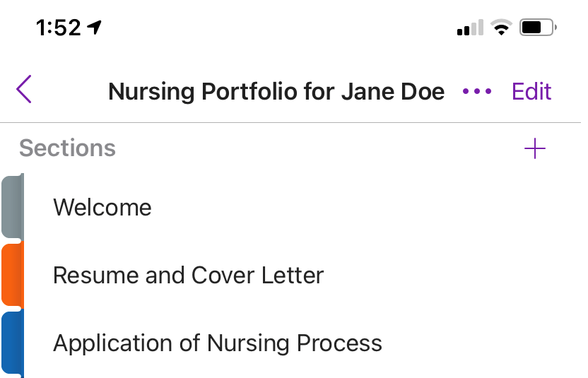Add a new section with plus icon
The width and height of the screenshot is (588, 378).
[535, 148]
